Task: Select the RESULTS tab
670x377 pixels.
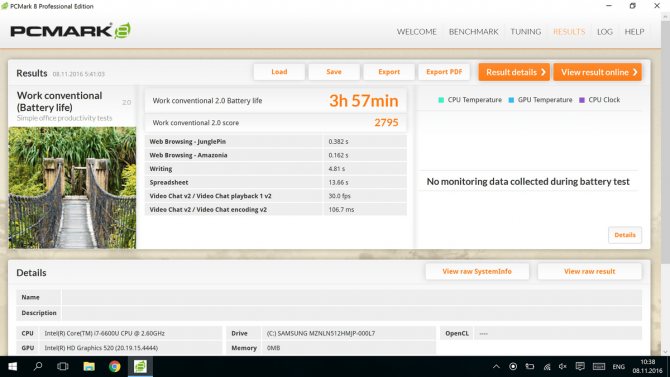Action: click(569, 32)
